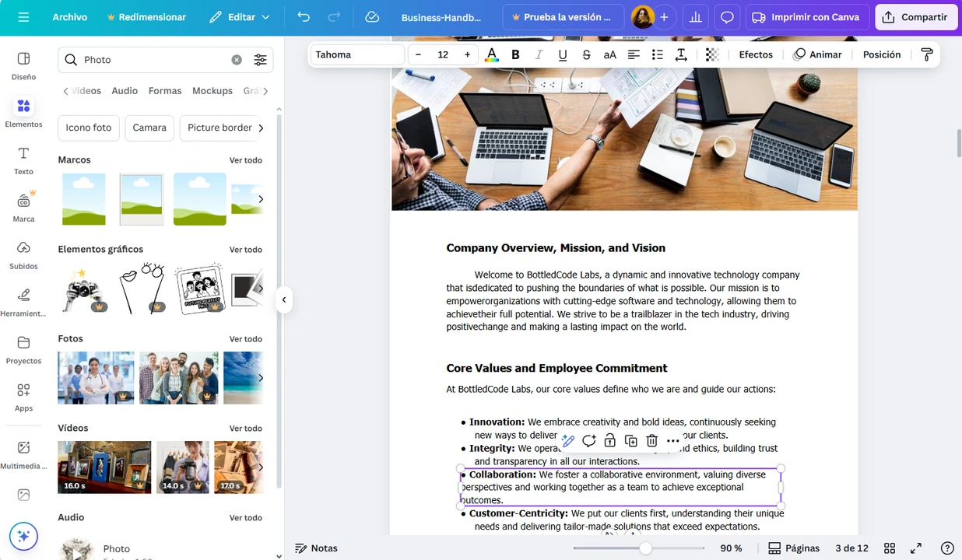Screen dimensions: 962x560
Task: Open the Editar mode dropdown
Action: 240,17
